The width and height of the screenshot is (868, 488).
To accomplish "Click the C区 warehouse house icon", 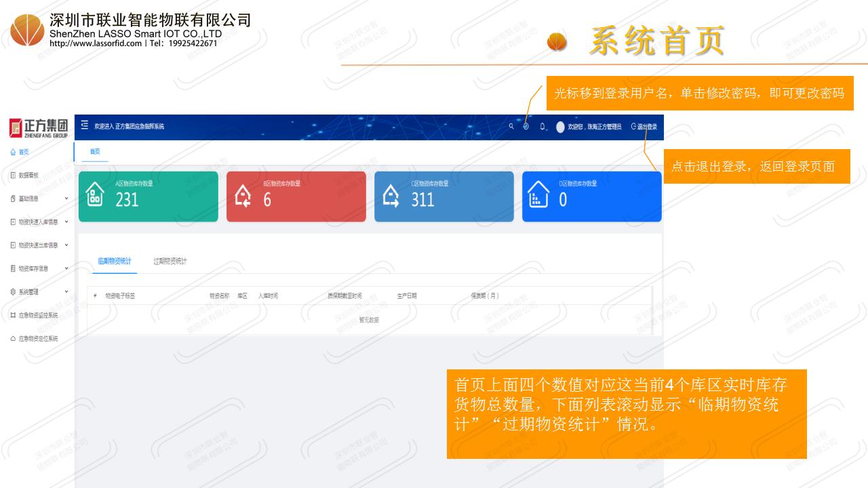I will click(391, 197).
